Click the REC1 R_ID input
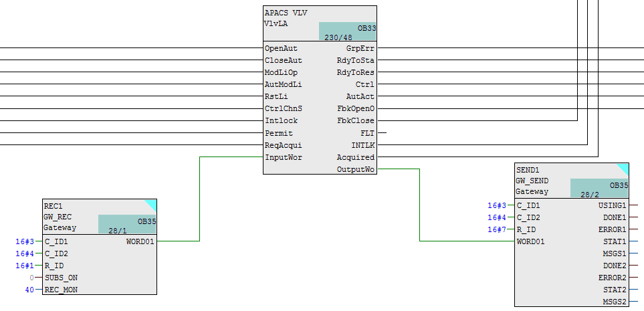This screenshot has height=311, width=644. tap(53, 266)
